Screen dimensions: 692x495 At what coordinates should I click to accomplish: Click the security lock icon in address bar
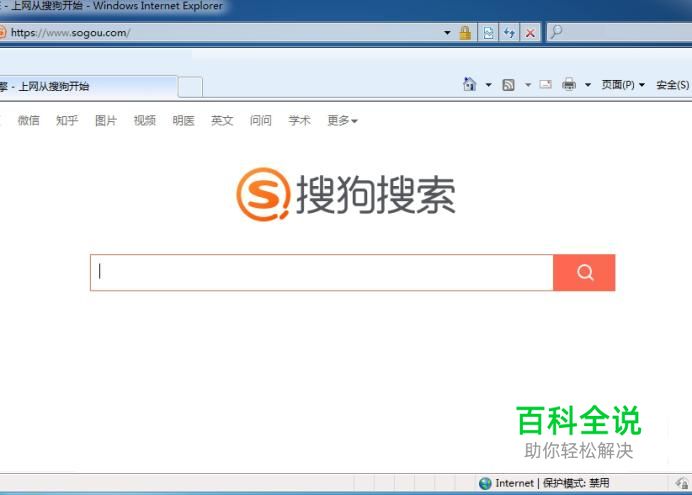pos(465,33)
